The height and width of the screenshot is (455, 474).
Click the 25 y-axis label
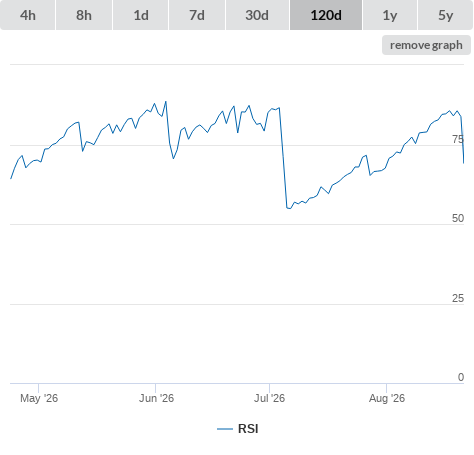[x=458, y=298]
